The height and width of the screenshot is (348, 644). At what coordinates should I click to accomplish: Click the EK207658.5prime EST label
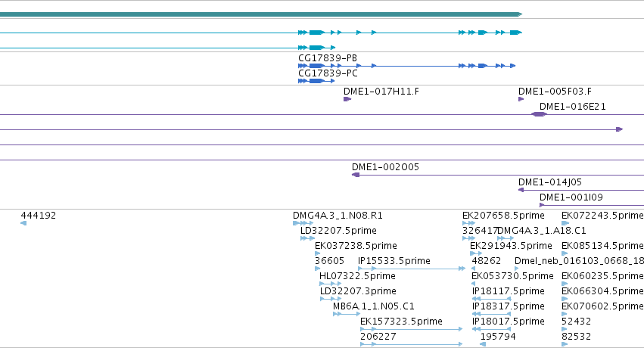pos(503,216)
